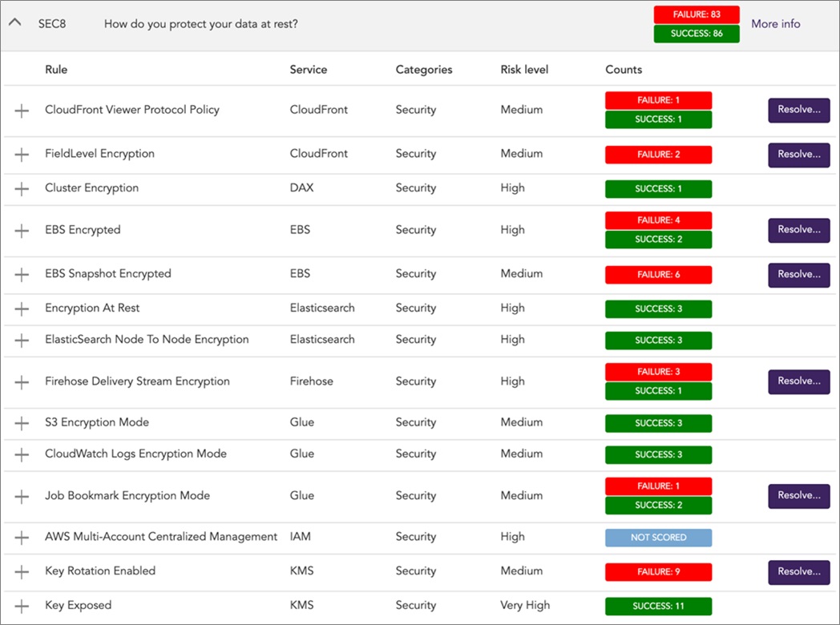Click Resolve for Job Bookmark Encryption Mode
The width and height of the screenshot is (840, 625).
click(x=799, y=496)
